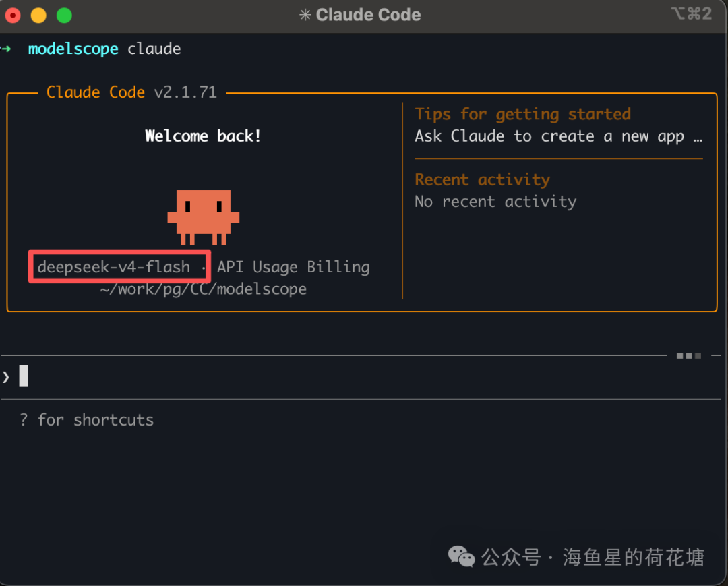
Task: Click 'Tips for getting started' heading
Action: point(523,114)
